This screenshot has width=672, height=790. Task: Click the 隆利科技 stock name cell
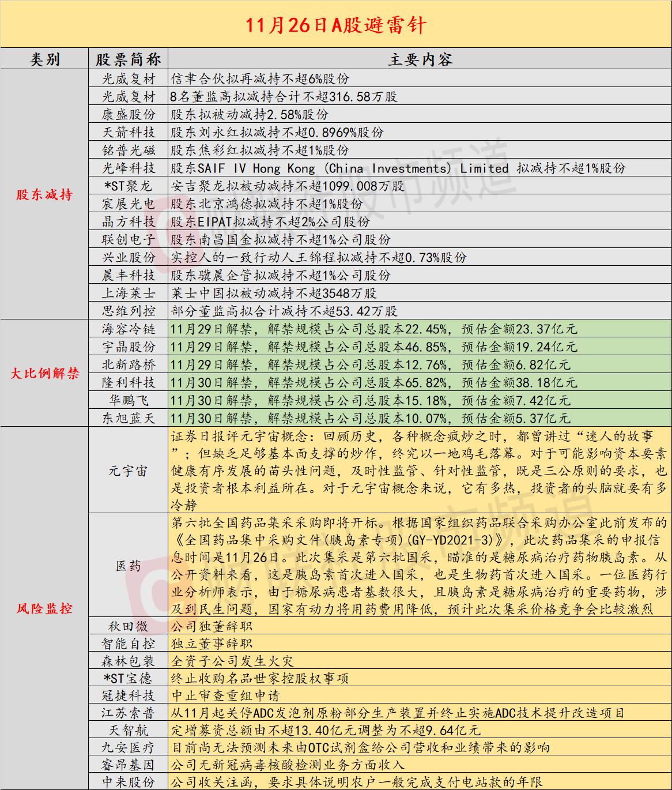[x=129, y=382]
